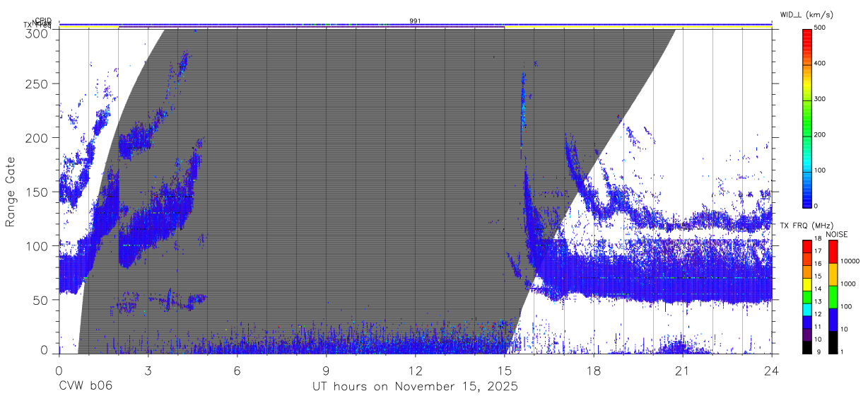Click the cyan segment of the TX FRQ colorbar
This screenshot has width=868, height=401.
click(807, 309)
